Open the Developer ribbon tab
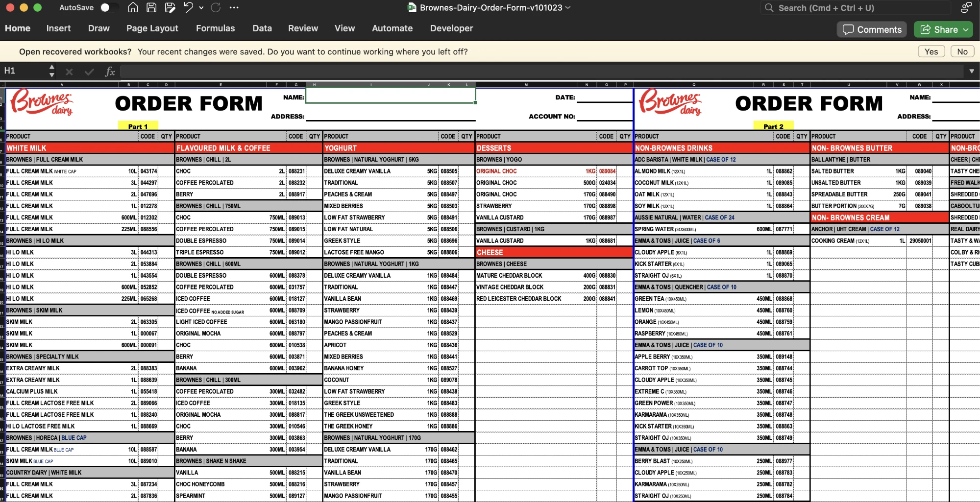The image size is (980, 502). click(x=451, y=28)
